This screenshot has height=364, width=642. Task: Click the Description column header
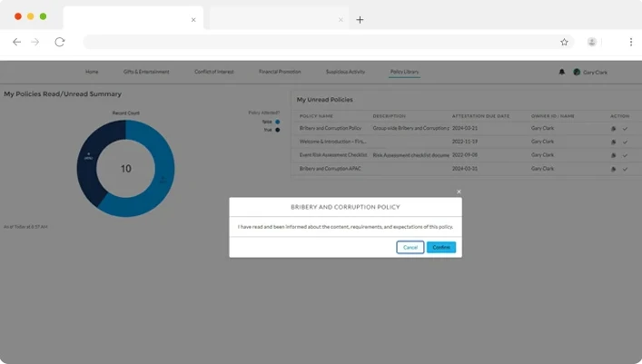pyautogui.click(x=389, y=116)
